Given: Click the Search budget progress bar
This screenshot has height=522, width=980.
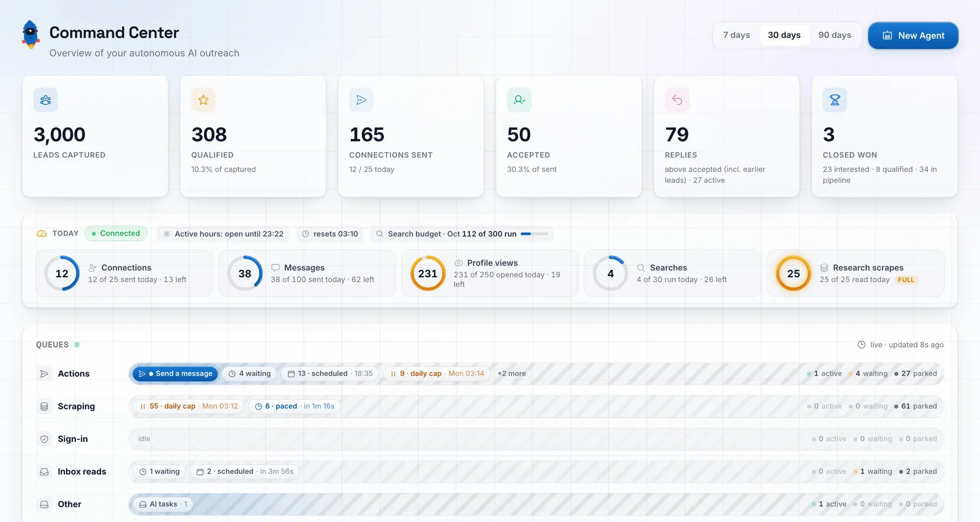Looking at the screenshot, I should (x=534, y=234).
